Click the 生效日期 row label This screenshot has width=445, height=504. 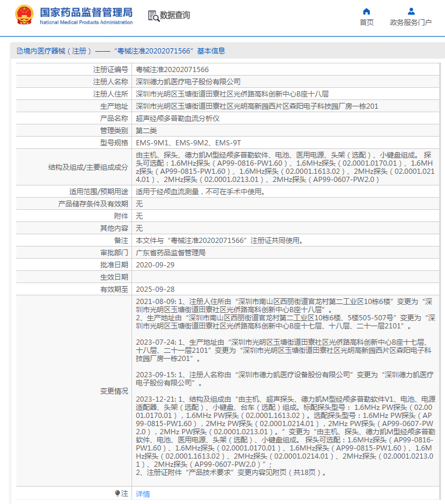click(114, 277)
